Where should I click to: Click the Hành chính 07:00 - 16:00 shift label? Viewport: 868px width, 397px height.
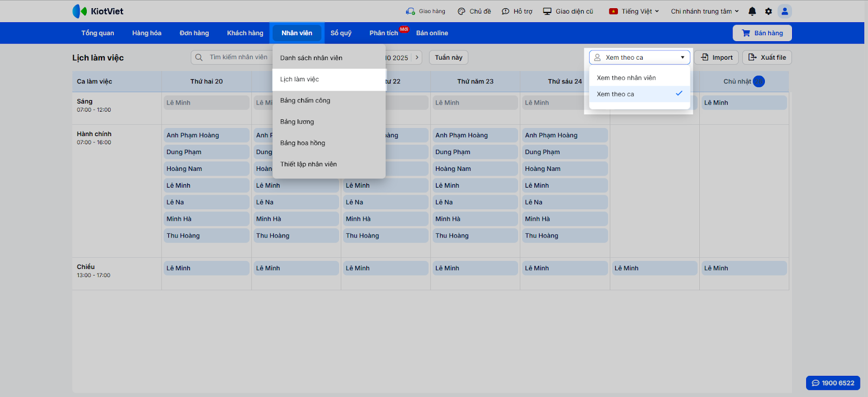coord(94,138)
